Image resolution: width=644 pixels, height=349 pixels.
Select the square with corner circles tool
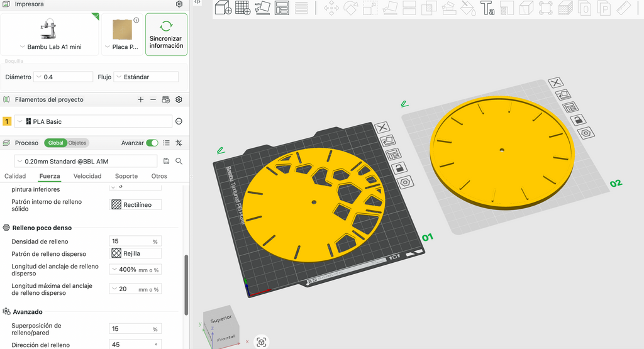(x=545, y=8)
